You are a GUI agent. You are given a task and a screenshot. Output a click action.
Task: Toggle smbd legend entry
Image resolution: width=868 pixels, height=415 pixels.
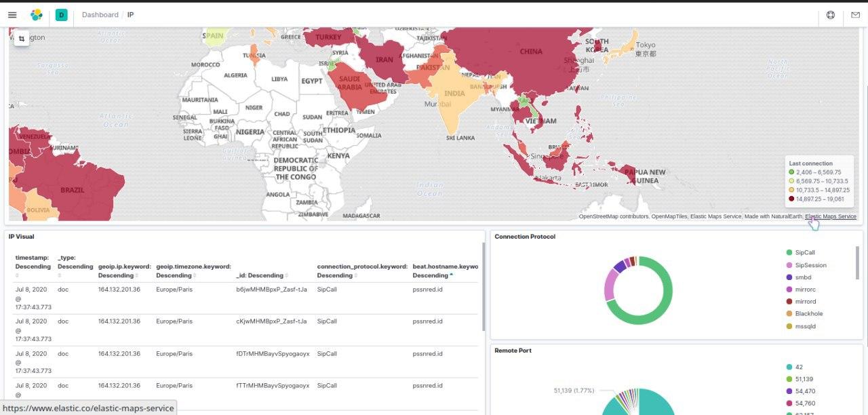click(x=798, y=277)
